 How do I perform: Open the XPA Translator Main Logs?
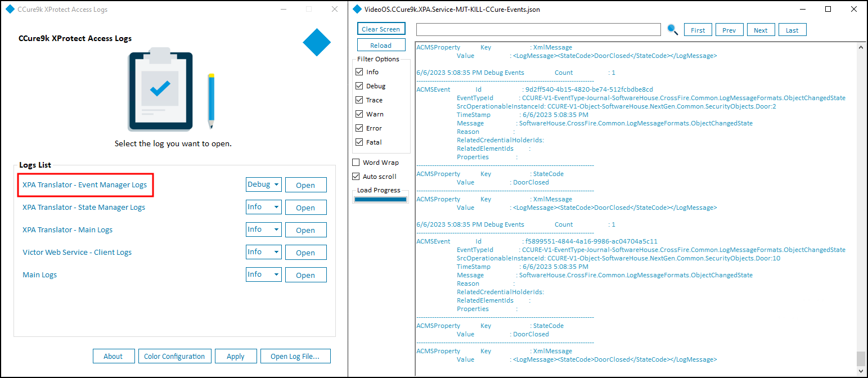[305, 230]
